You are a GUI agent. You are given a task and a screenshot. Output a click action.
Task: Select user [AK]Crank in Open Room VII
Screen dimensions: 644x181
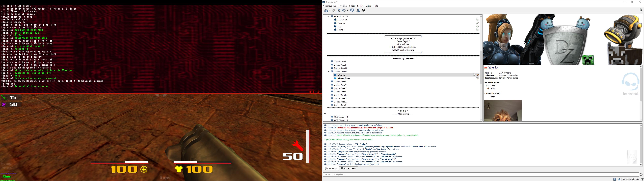tap(342, 20)
